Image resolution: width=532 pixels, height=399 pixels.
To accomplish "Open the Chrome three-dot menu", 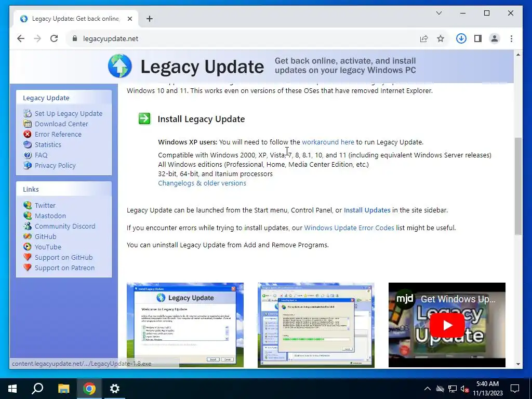I will 511,38.
